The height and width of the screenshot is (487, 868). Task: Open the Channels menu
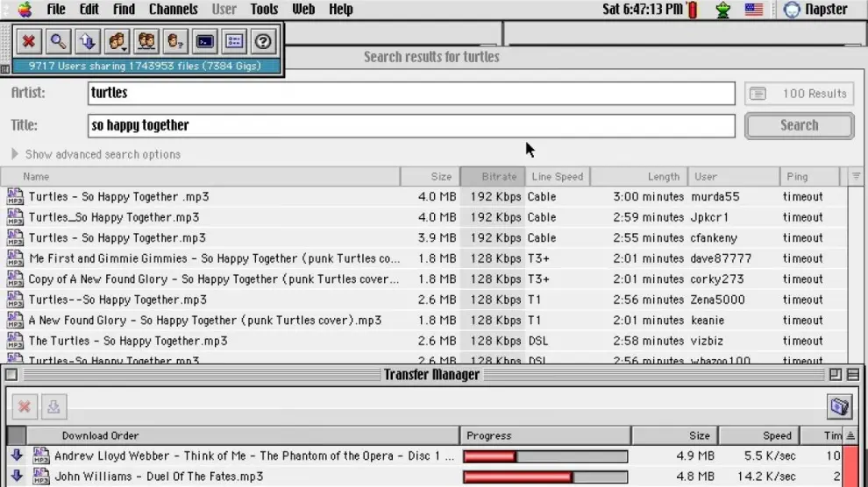(x=173, y=10)
